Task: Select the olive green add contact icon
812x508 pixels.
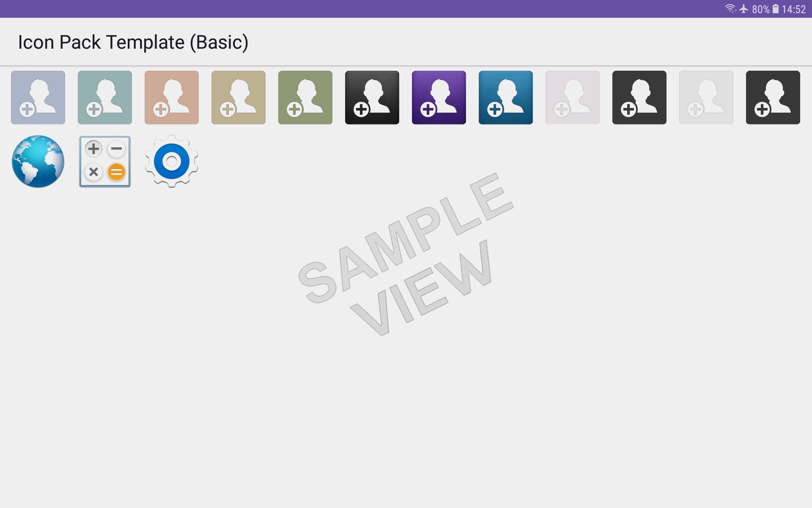Action: pos(304,97)
